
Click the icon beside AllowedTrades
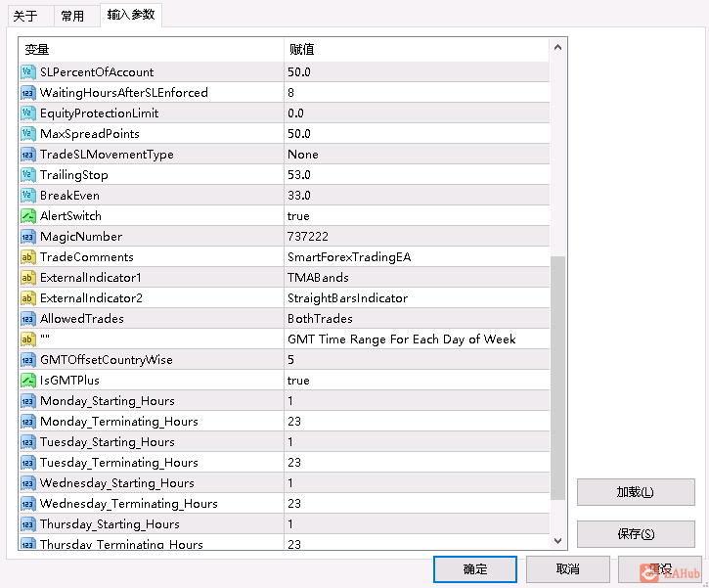pos(28,319)
